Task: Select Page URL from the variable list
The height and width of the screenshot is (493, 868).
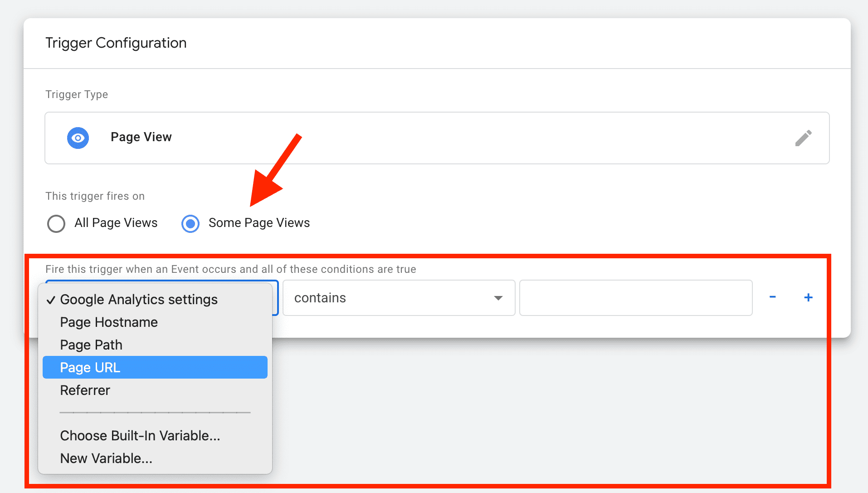Action: coord(90,367)
